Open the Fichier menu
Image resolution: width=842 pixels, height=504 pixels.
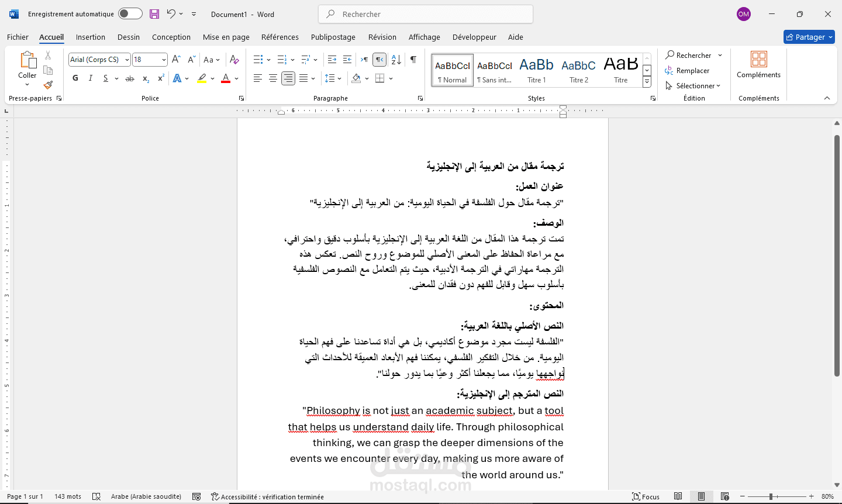point(18,37)
